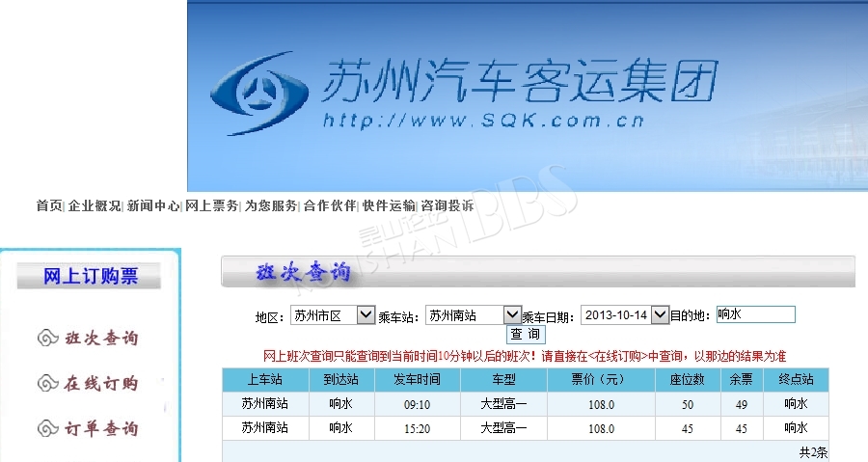Screen dimensions: 868x462
Task: Click remaining tickets 49 in the table
Action: pyautogui.click(x=742, y=404)
